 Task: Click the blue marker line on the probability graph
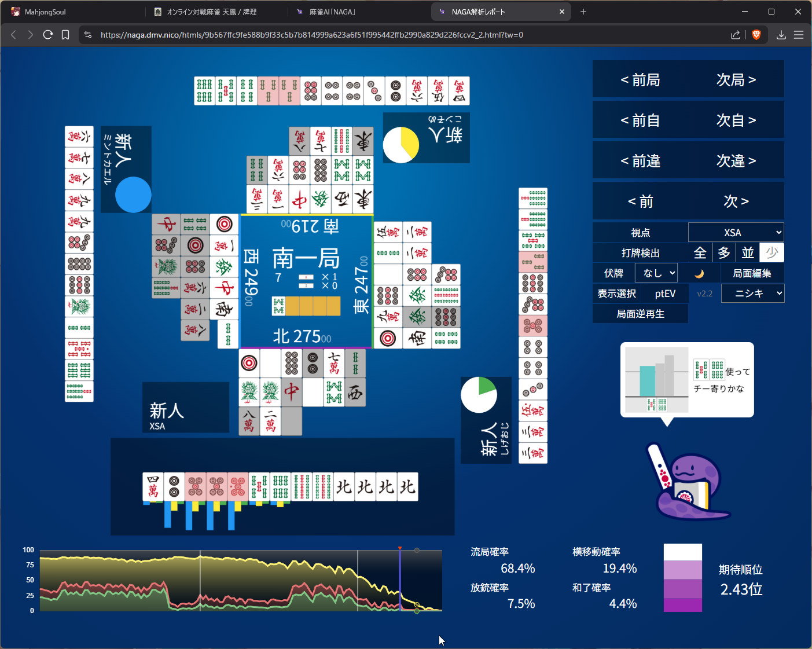click(x=400, y=579)
